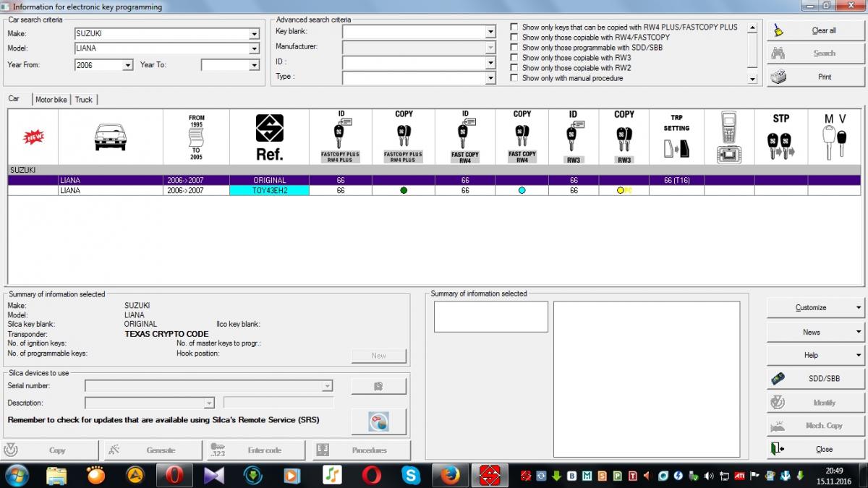Open the Windows Start menu
The width and height of the screenshot is (868, 488).
16,475
